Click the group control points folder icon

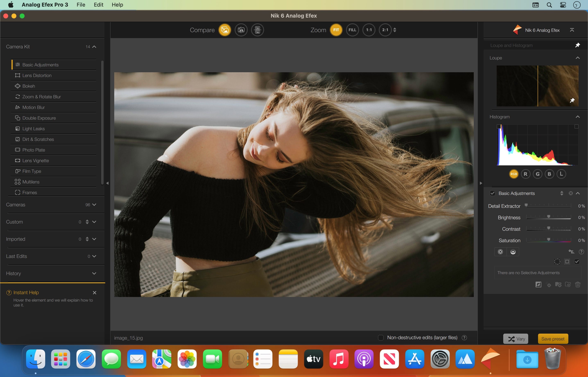point(558,284)
